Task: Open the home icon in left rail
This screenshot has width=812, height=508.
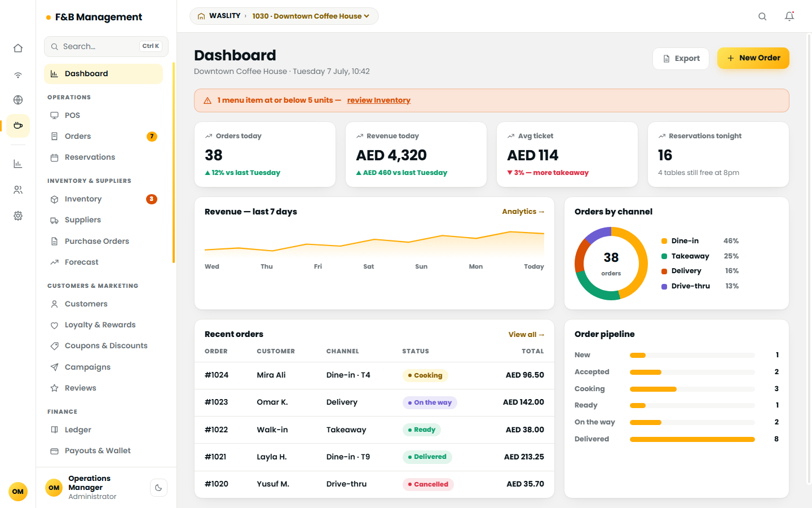Action: (x=18, y=48)
